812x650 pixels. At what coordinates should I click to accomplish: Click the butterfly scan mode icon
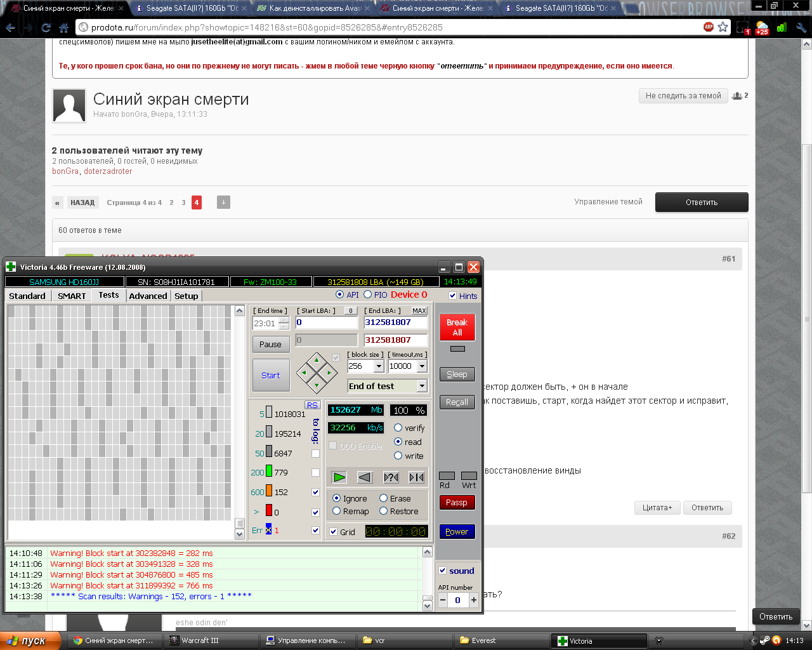[x=417, y=477]
